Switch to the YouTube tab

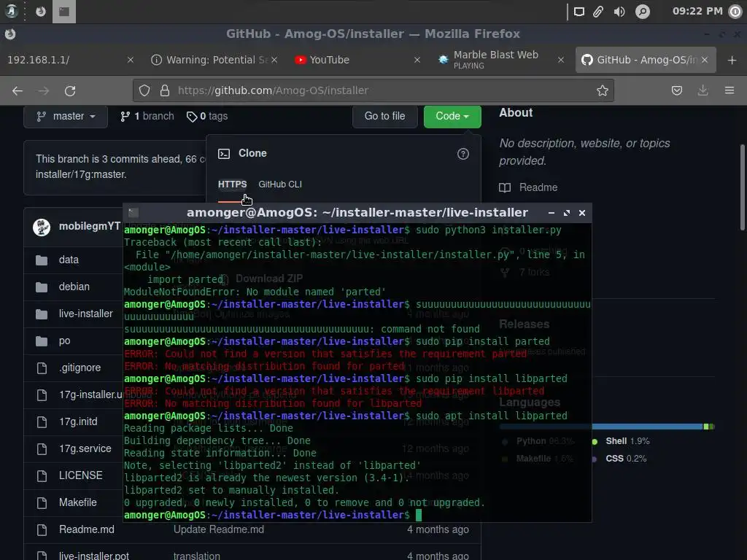(357, 60)
